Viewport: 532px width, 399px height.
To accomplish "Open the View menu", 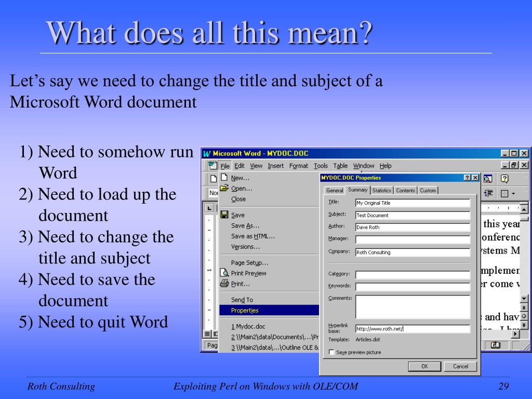I will [x=256, y=166].
